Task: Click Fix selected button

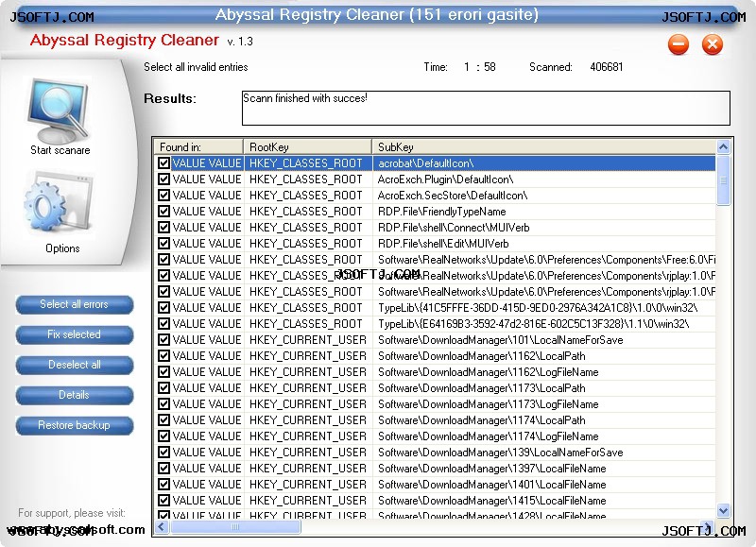Action: (x=75, y=335)
